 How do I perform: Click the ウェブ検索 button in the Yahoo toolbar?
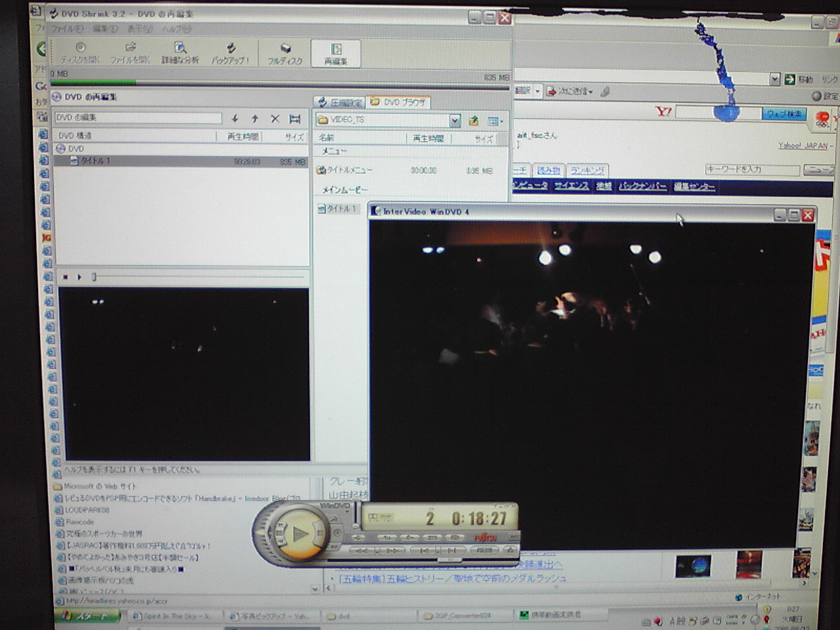784,114
